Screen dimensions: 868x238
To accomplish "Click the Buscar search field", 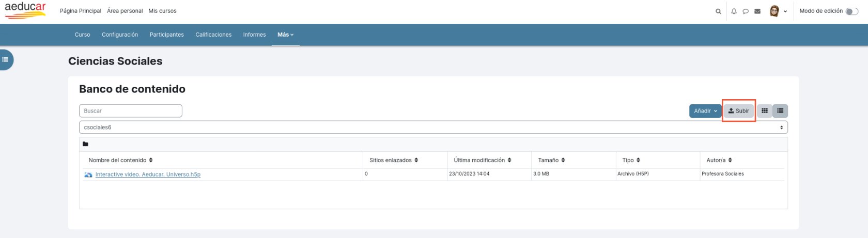I will pos(131,110).
